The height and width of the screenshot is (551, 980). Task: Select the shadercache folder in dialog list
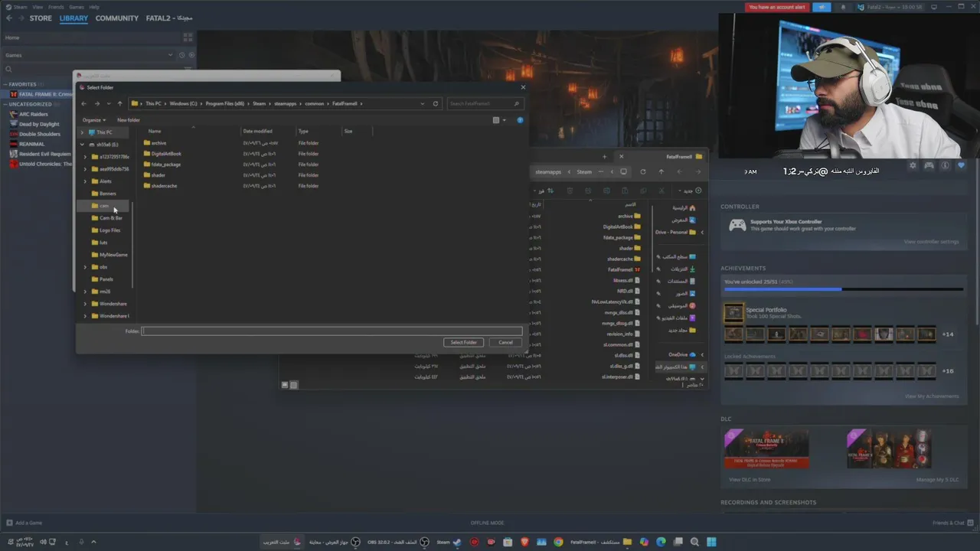pos(160,186)
